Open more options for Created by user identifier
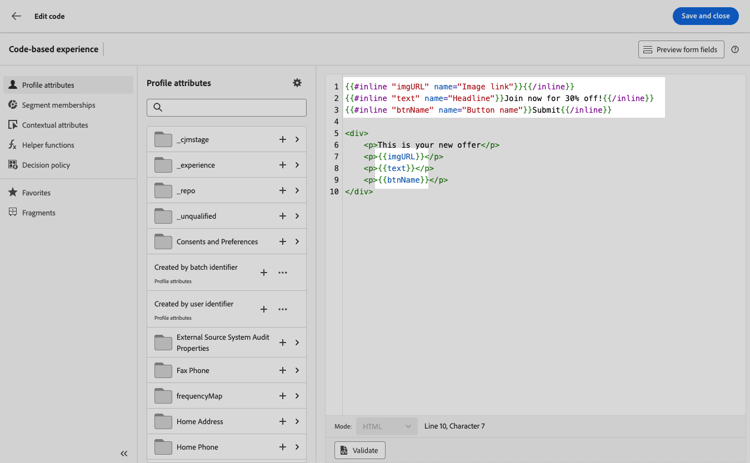 [283, 309]
